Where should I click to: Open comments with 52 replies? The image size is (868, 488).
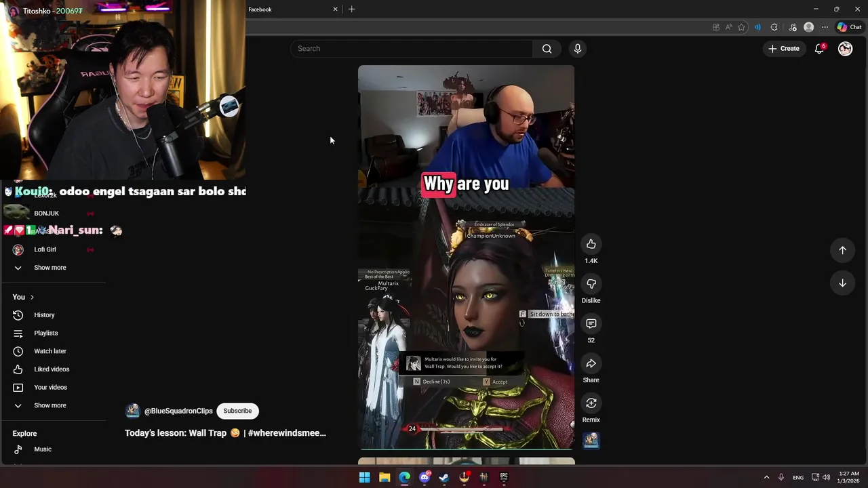click(x=591, y=324)
